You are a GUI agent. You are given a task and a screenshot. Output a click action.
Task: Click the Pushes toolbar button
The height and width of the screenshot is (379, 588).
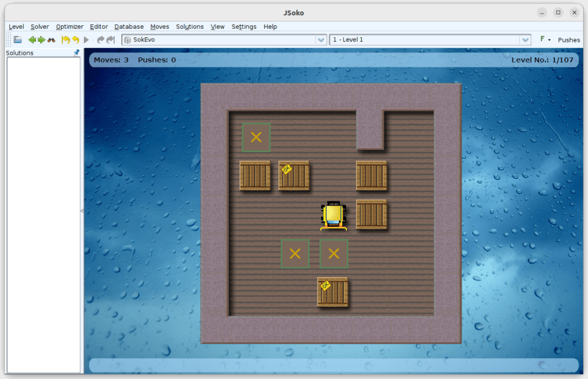coord(569,39)
